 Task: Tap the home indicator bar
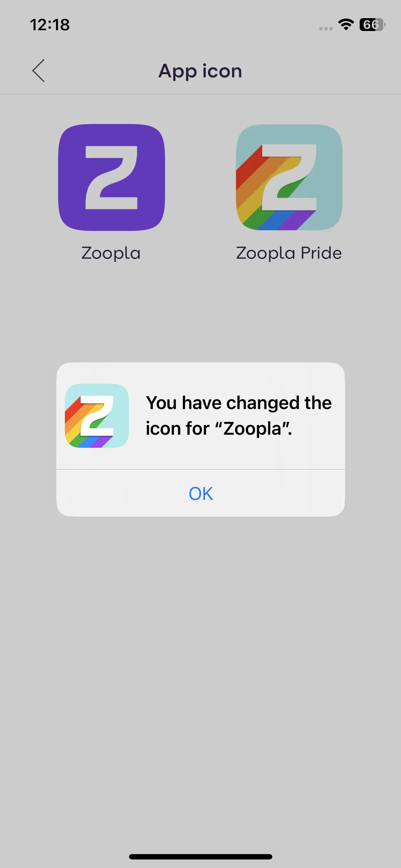point(201,857)
